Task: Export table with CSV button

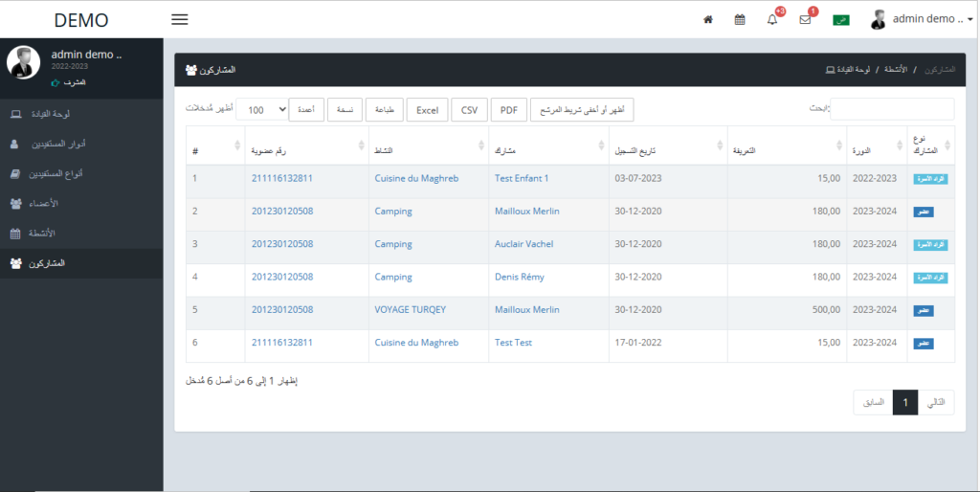Action: pyautogui.click(x=469, y=109)
